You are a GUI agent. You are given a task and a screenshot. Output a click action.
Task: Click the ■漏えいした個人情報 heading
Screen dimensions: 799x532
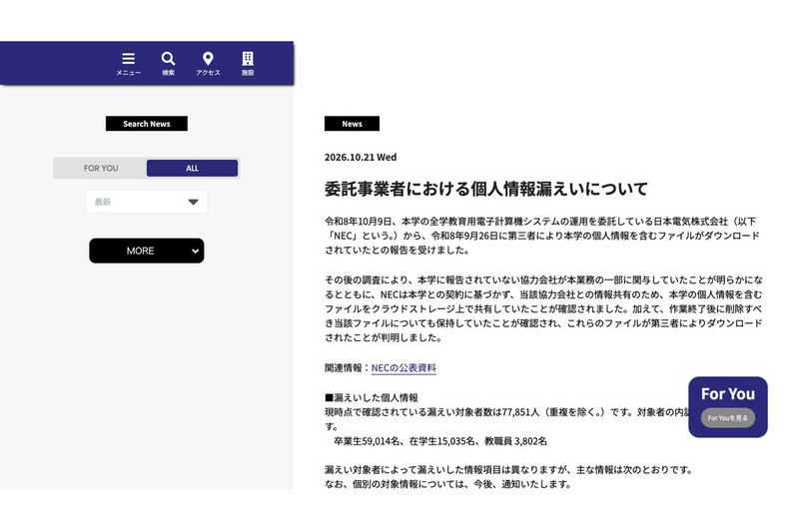pos(372,397)
